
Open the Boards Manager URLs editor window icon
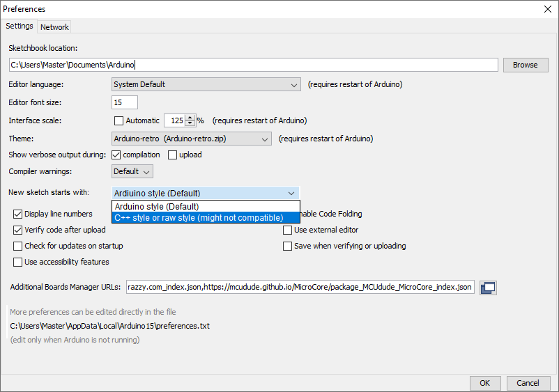pos(488,288)
